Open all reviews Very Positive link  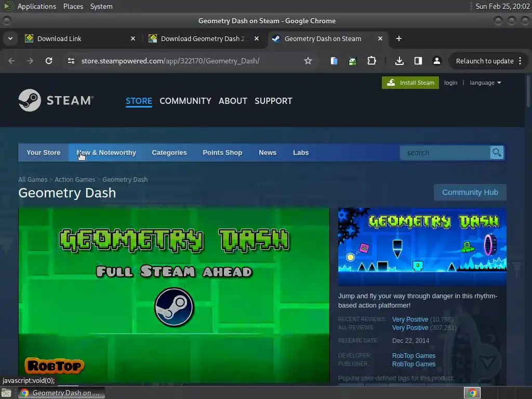click(x=410, y=328)
